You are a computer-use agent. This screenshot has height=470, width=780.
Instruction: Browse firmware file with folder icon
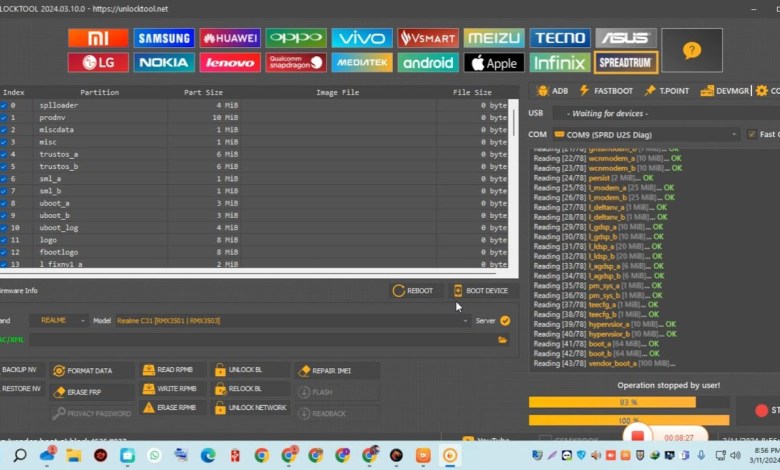(x=503, y=339)
